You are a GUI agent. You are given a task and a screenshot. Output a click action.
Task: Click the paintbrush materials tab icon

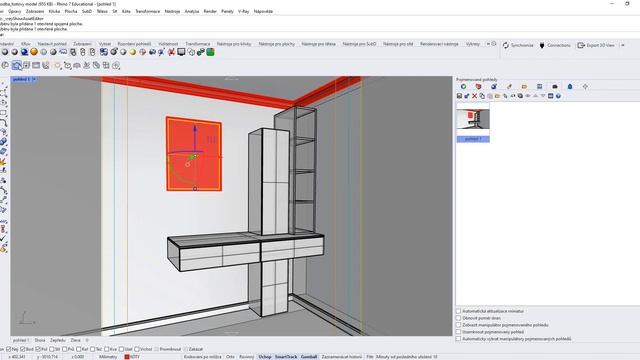point(509,87)
